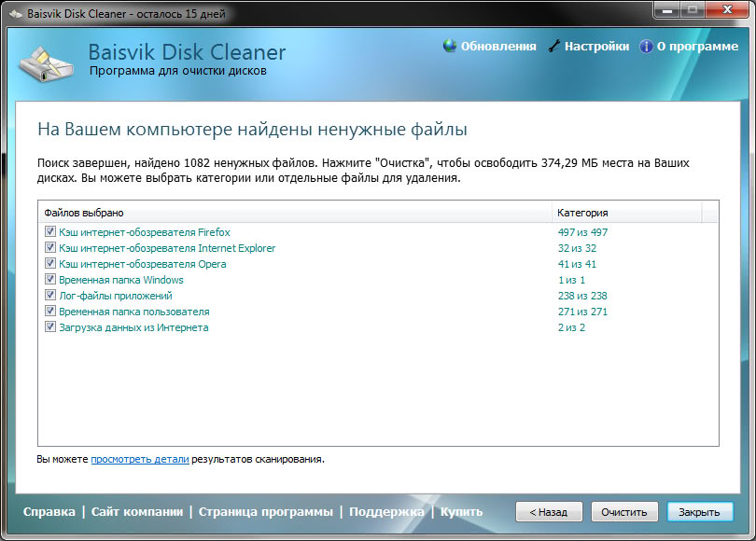Open Настройки in the header
The width and height of the screenshot is (756, 541).
[x=597, y=47]
